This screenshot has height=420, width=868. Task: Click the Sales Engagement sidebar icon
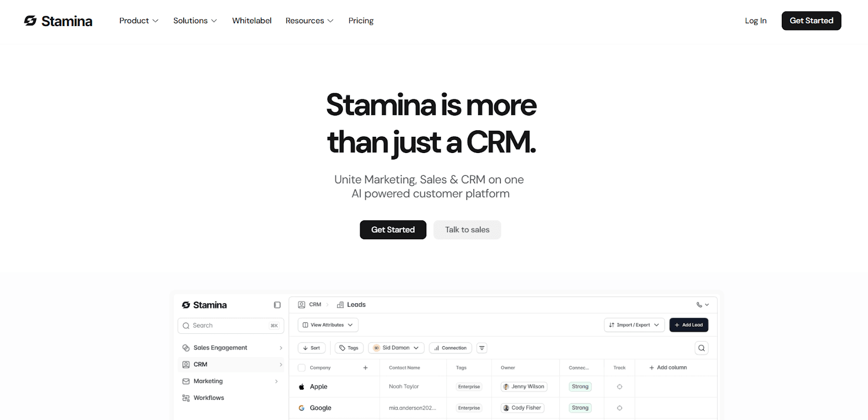pyautogui.click(x=186, y=348)
